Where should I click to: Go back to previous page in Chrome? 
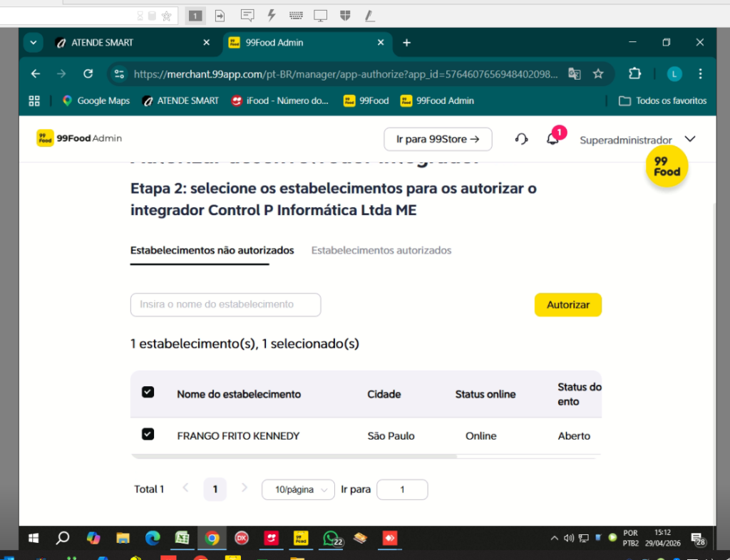point(36,73)
